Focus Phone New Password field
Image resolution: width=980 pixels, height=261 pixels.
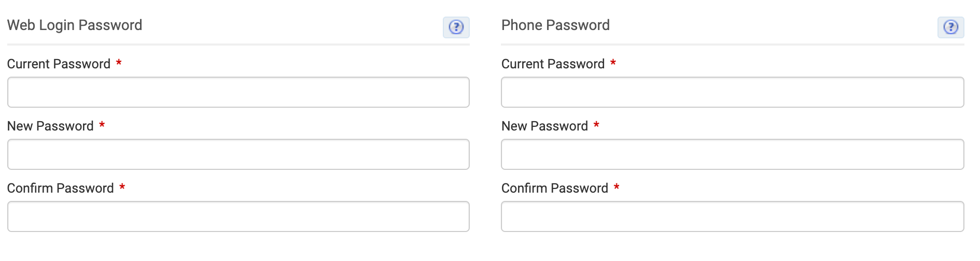pyautogui.click(x=733, y=154)
